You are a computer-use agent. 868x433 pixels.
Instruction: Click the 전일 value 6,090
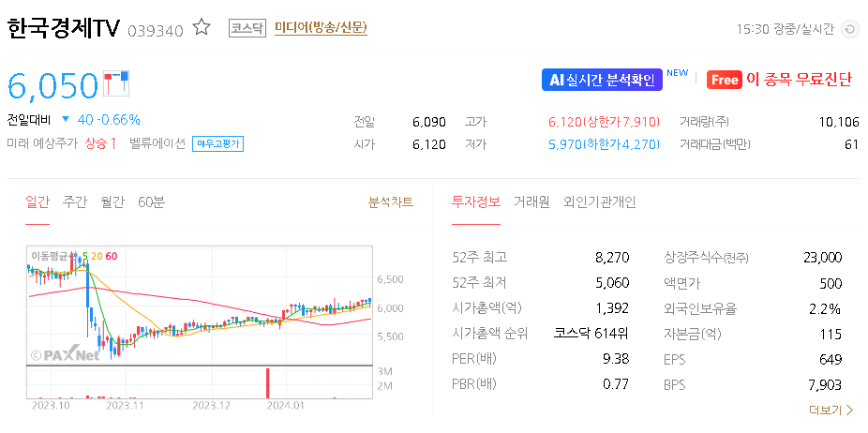(429, 122)
